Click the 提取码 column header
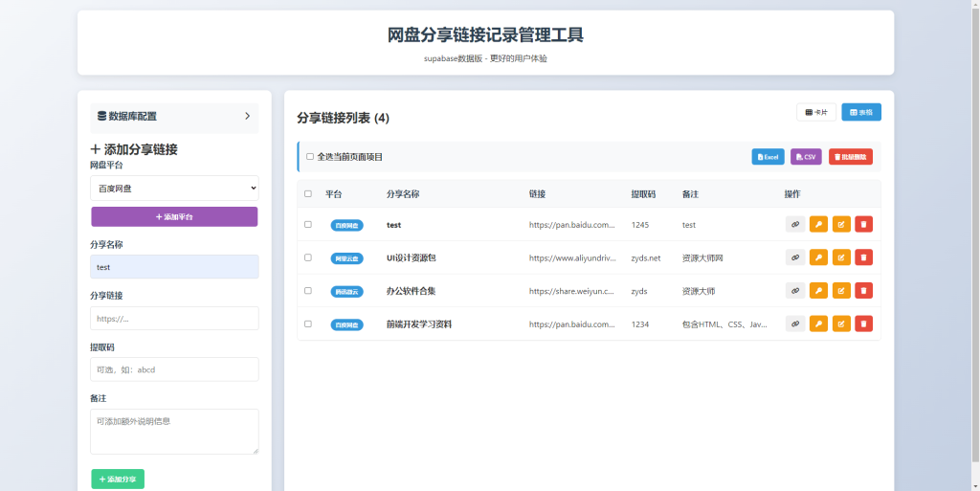This screenshot has height=491, width=980. click(643, 194)
